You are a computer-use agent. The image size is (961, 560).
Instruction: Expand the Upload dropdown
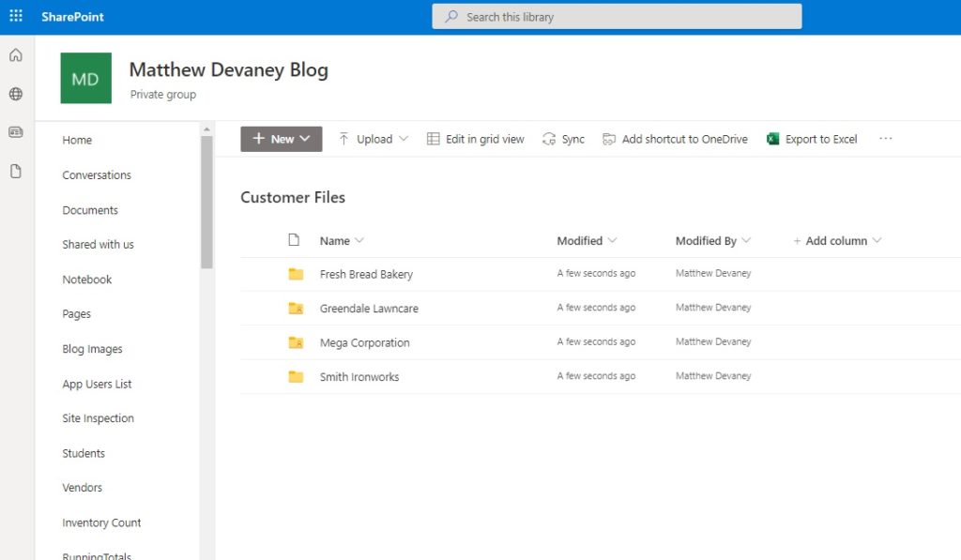coord(373,138)
